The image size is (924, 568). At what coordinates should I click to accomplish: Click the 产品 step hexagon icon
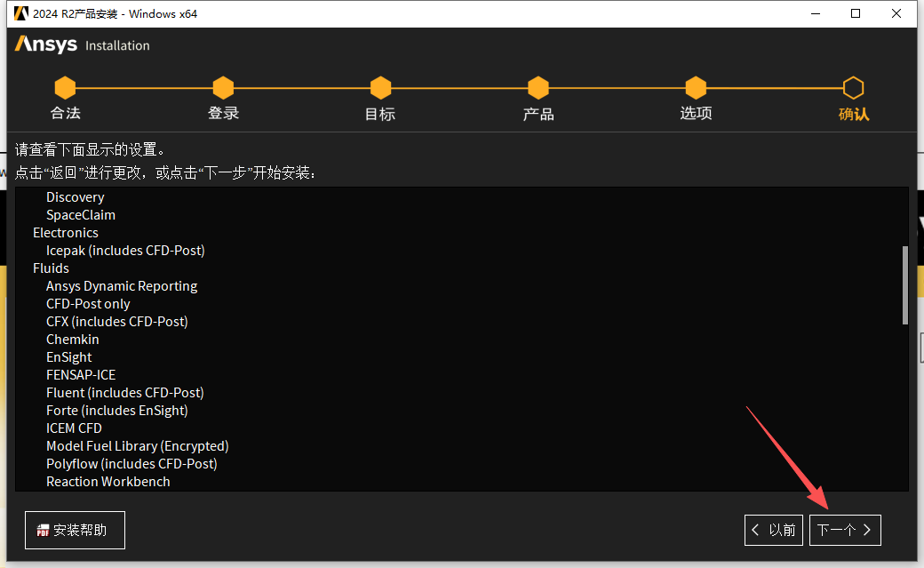point(538,89)
